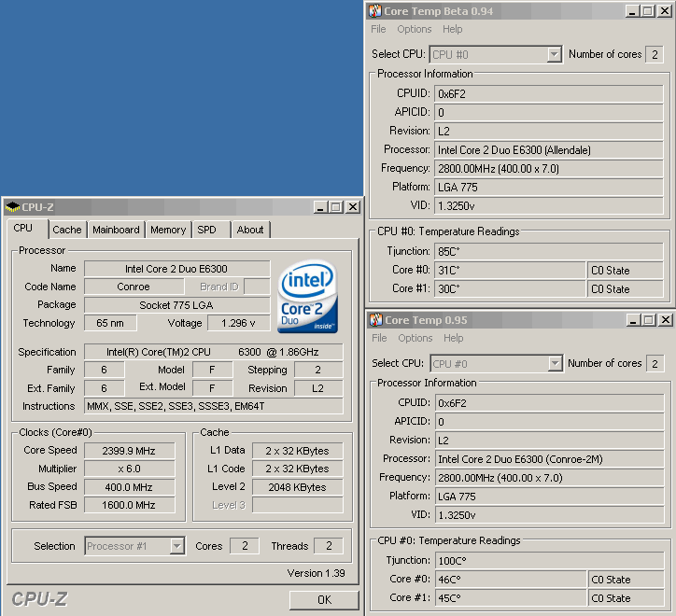676x616 pixels.
Task: Click the Core #1 30C temperature reading
Action: click(x=510, y=288)
